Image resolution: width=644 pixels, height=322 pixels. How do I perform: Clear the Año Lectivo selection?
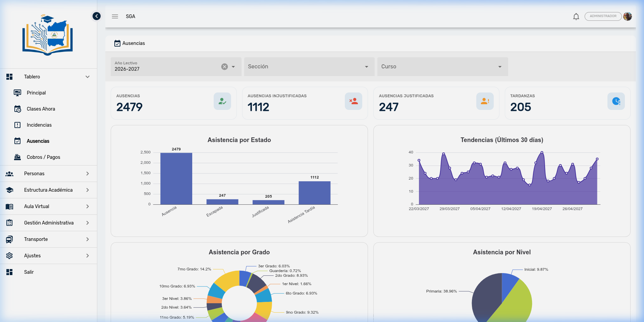(224, 67)
